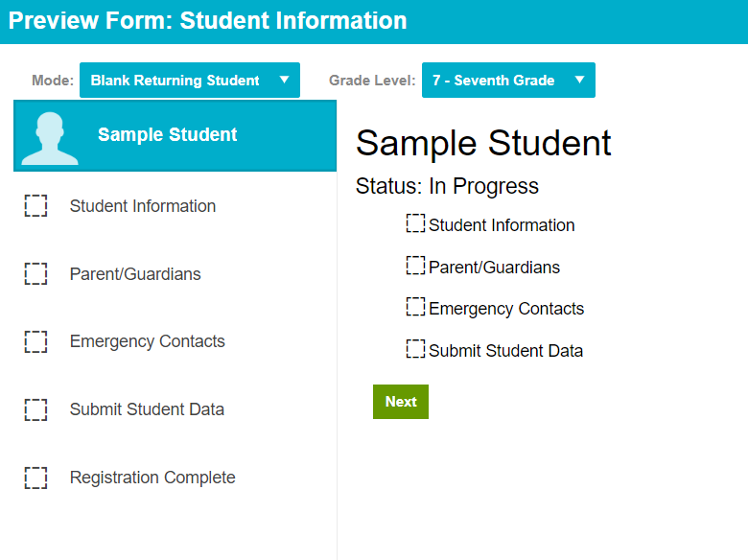Viewport: 748px width, 560px height.
Task: Open Parent/Guardians step in the sidebar
Action: [x=135, y=274]
